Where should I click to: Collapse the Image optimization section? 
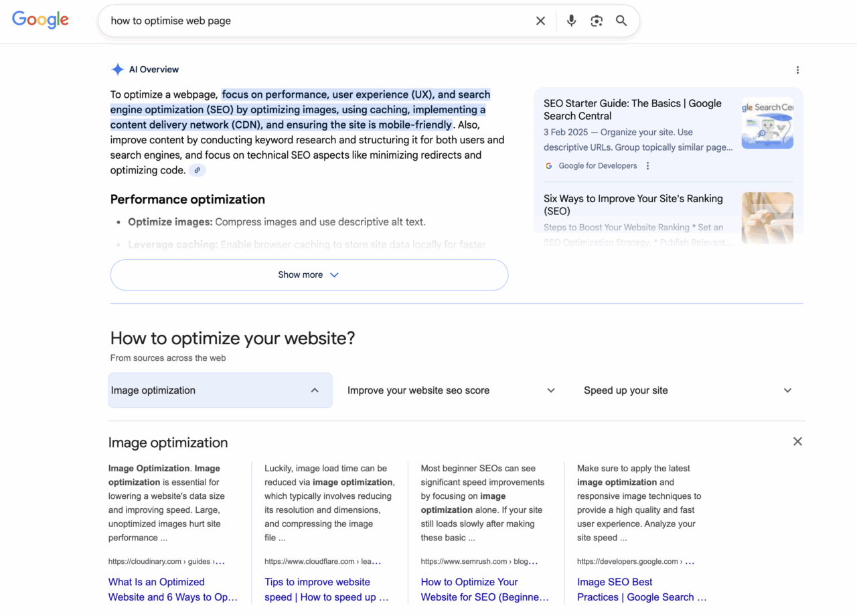220,390
